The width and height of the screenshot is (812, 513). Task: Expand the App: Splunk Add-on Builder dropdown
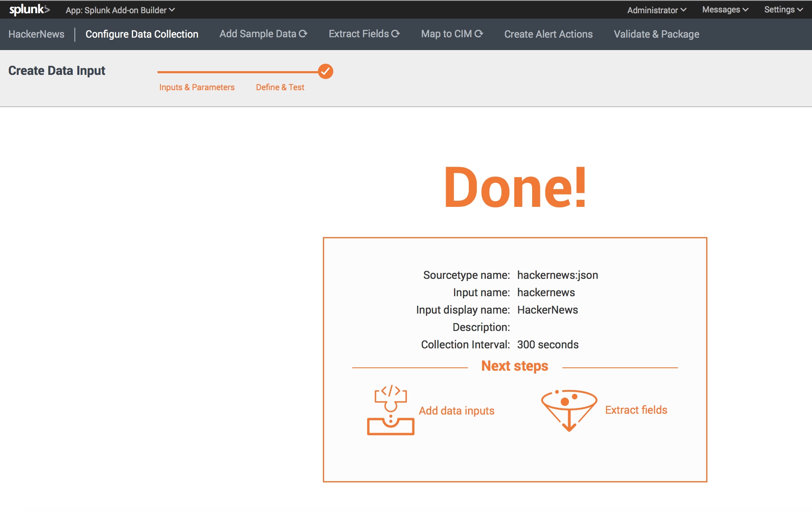point(120,10)
